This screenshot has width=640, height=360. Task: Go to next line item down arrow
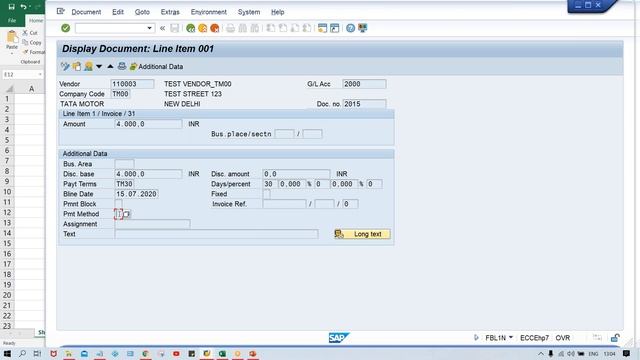pos(99,66)
